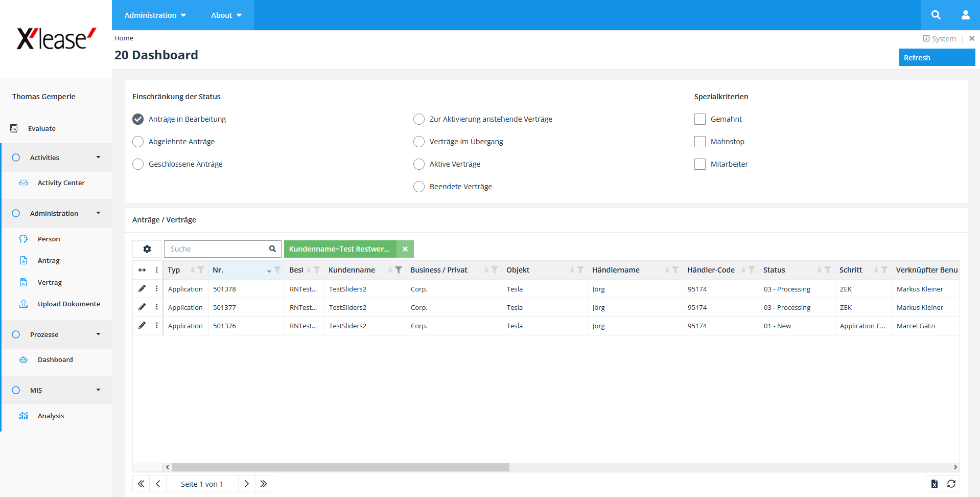This screenshot has width=980, height=497.
Task: Select Verträge im Übergang radio
Action: [x=419, y=142]
